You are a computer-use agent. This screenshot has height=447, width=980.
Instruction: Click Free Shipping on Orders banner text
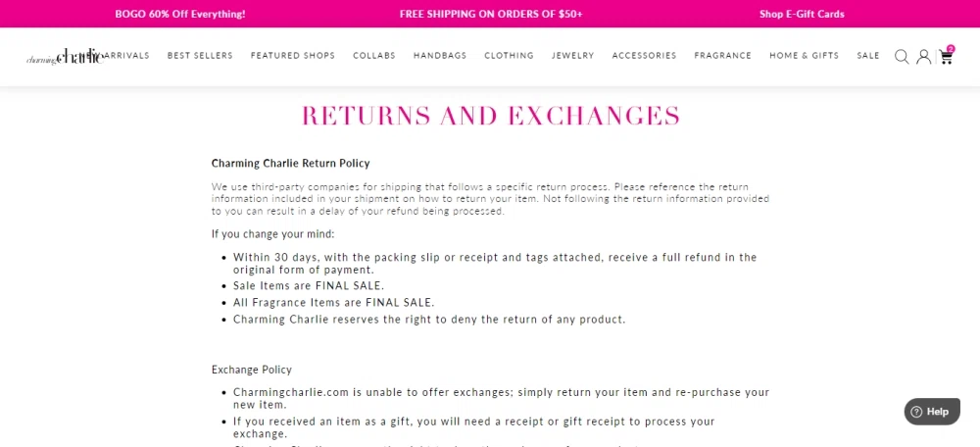[x=491, y=14]
